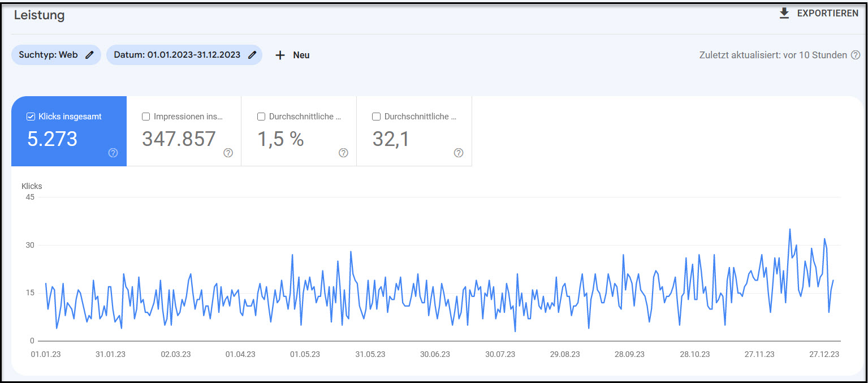This screenshot has width=868, height=383.
Task: Click the EXPORTIEREN button label
Action: (x=827, y=14)
